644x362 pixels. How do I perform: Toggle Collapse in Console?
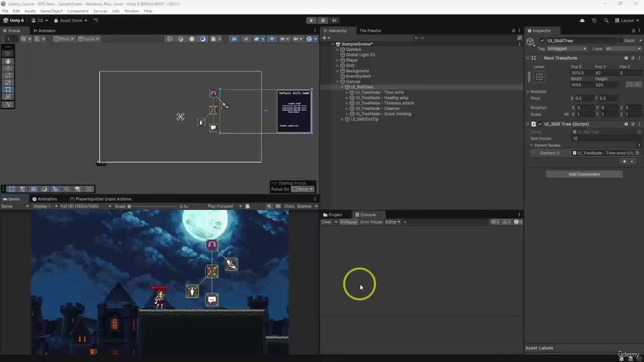[x=348, y=222]
